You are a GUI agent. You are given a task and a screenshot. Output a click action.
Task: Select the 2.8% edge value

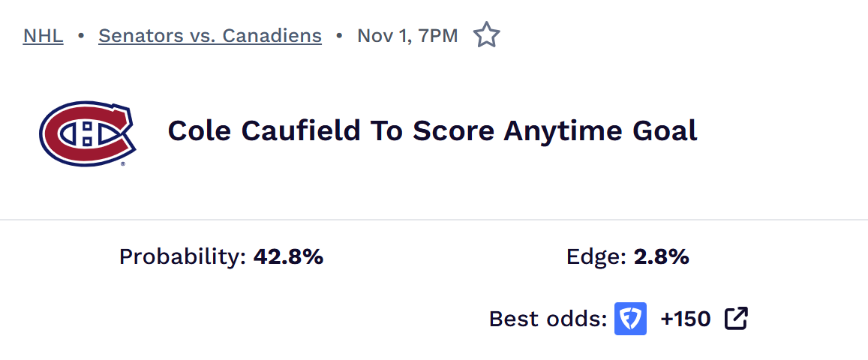click(x=661, y=257)
